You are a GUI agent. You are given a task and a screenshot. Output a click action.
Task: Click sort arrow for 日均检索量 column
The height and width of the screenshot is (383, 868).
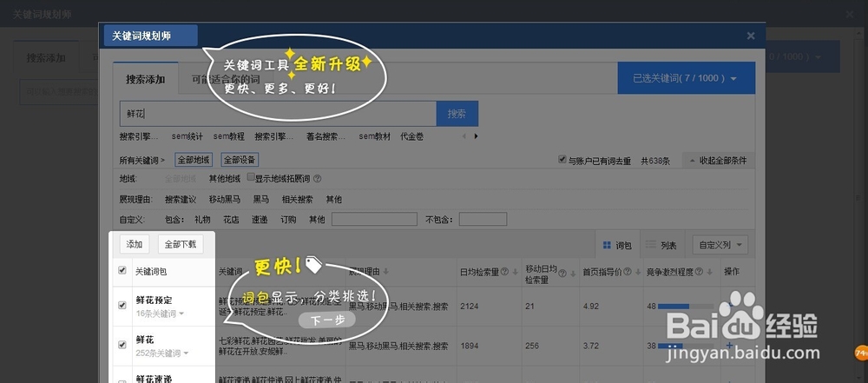(x=515, y=272)
